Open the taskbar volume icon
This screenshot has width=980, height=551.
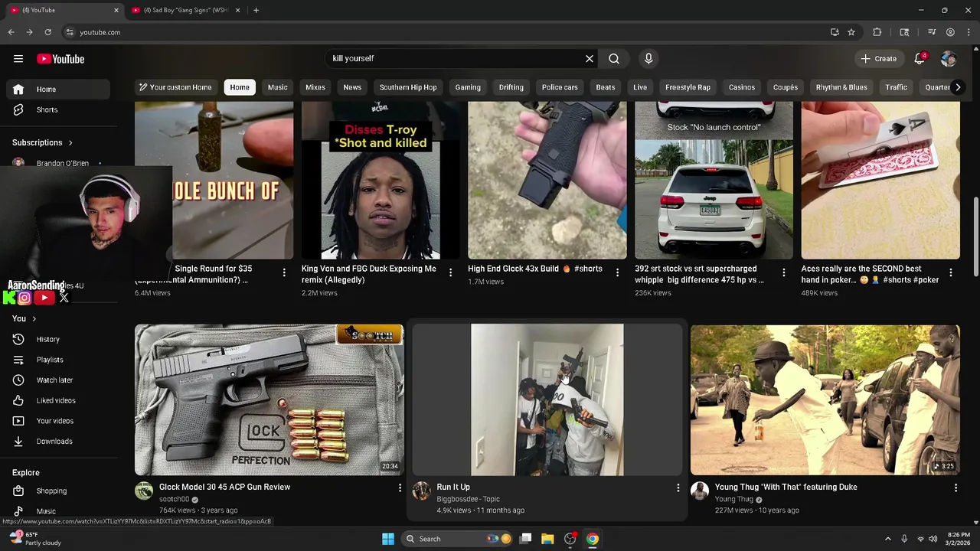coord(933,539)
